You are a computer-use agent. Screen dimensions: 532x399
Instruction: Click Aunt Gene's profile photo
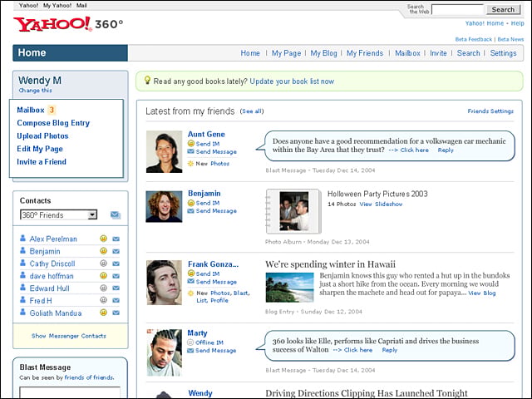click(x=165, y=151)
